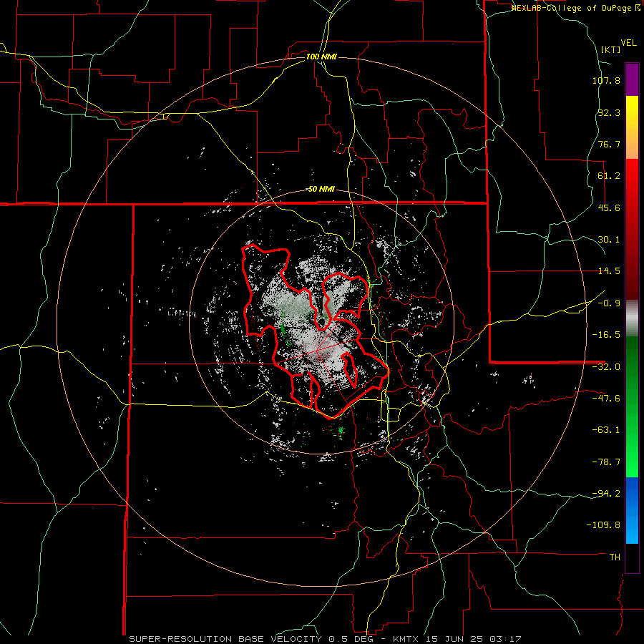644x644 pixels.
Task: Click the -32.0 legend value
Action: 606,367
